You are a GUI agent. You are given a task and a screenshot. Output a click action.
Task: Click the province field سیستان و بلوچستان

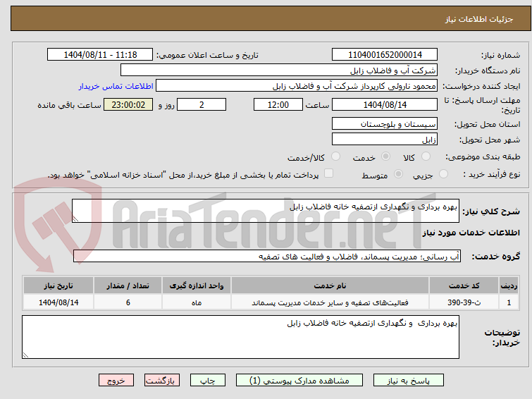pyautogui.click(x=385, y=123)
